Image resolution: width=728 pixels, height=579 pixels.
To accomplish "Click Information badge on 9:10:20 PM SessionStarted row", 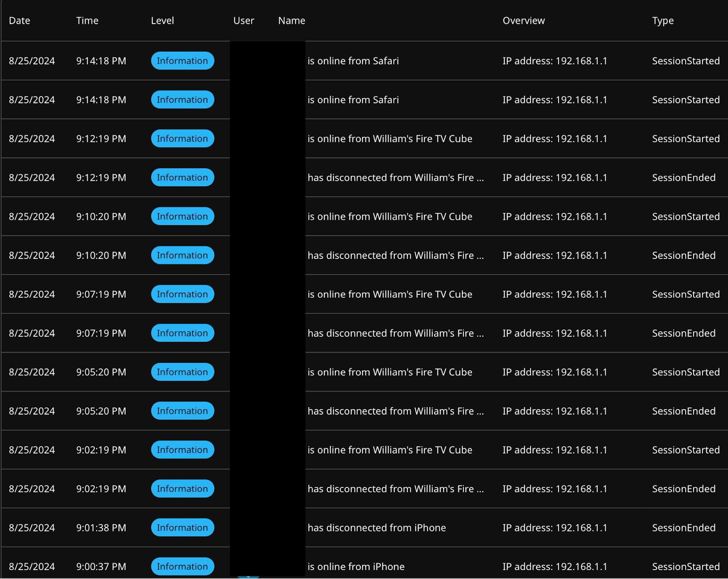I will coord(182,216).
